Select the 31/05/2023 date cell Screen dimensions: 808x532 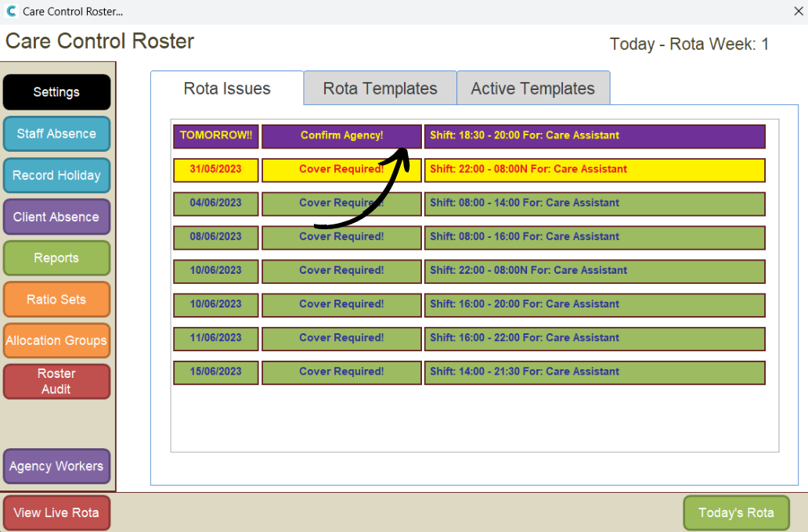pyautogui.click(x=216, y=170)
